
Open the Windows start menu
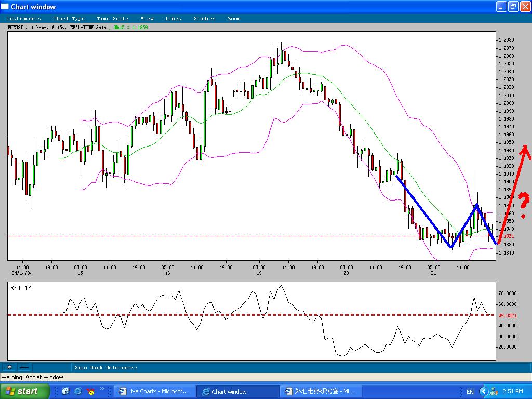(24, 391)
